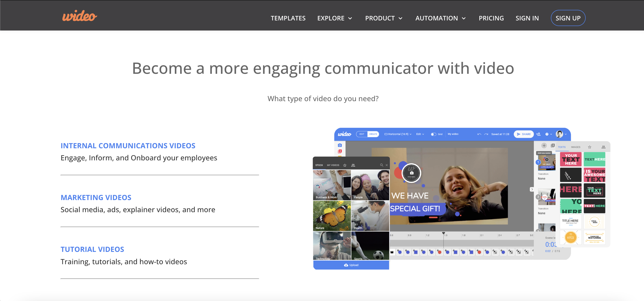Open Internal Communications Videos link
This screenshot has width=644, height=301.
128,146
